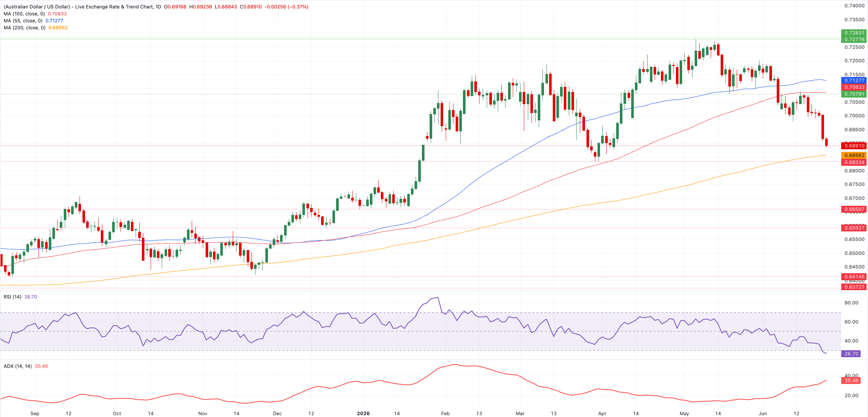The height and width of the screenshot is (417, 868).
Task: Click the ADX reading 35.46 beside its label
Action: tap(41, 366)
